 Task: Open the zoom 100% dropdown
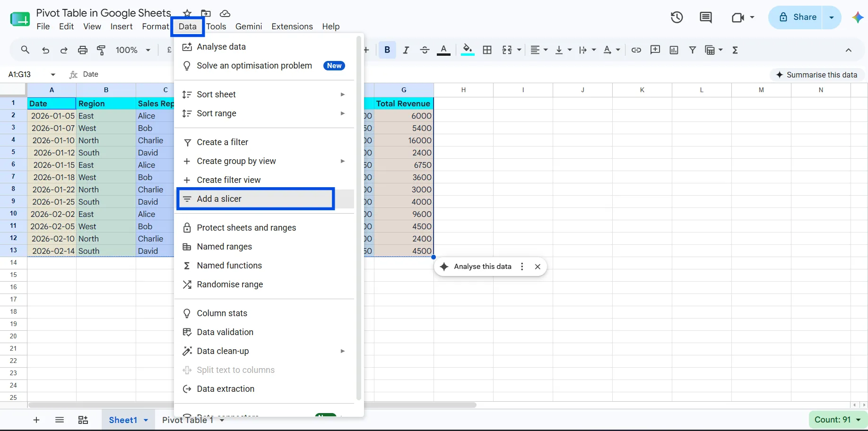click(x=133, y=50)
